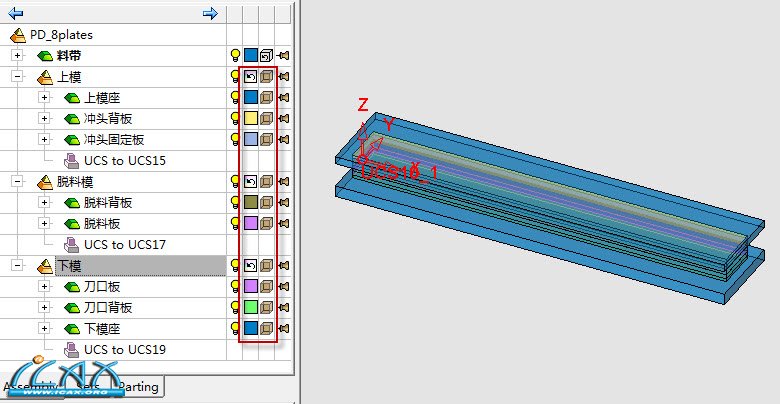Image resolution: width=780 pixels, height=404 pixels.
Task: Click the pin icon in the 料带 row
Action: [x=283, y=55]
